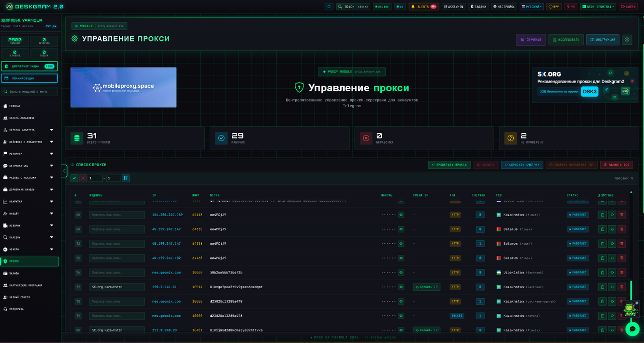The height and width of the screenshot is (343, 644).
Task: Click the Фильтр модулей search field
Action: coord(30,92)
